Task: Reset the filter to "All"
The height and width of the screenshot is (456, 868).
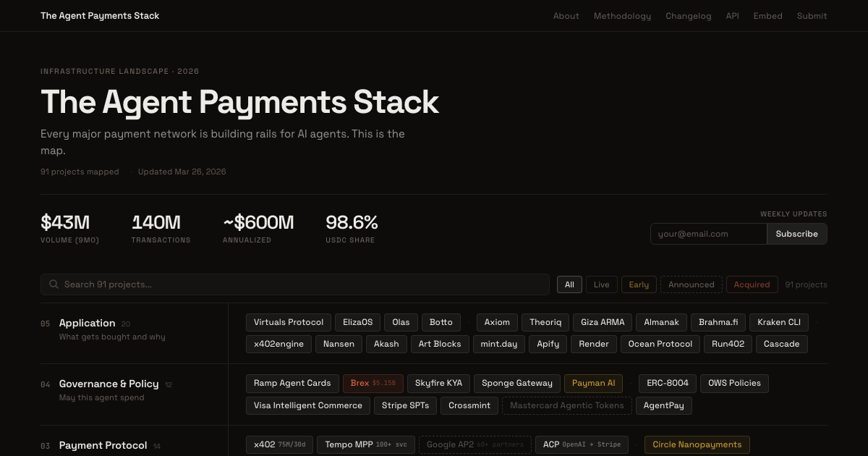Action: pos(569,284)
